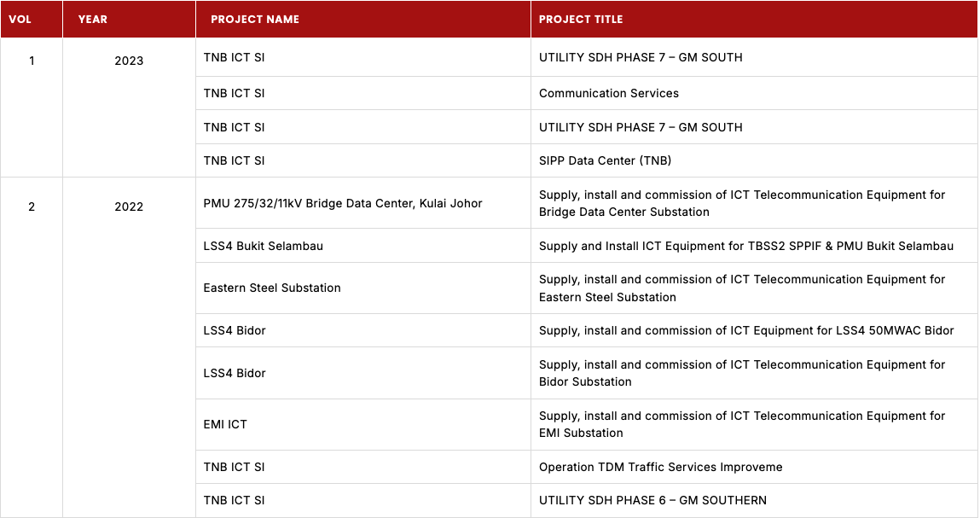The height and width of the screenshot is (518, 980).
Task: Click PMU 275/32/11kV Bridge Data Center project name
Action: tap(343, 203)
